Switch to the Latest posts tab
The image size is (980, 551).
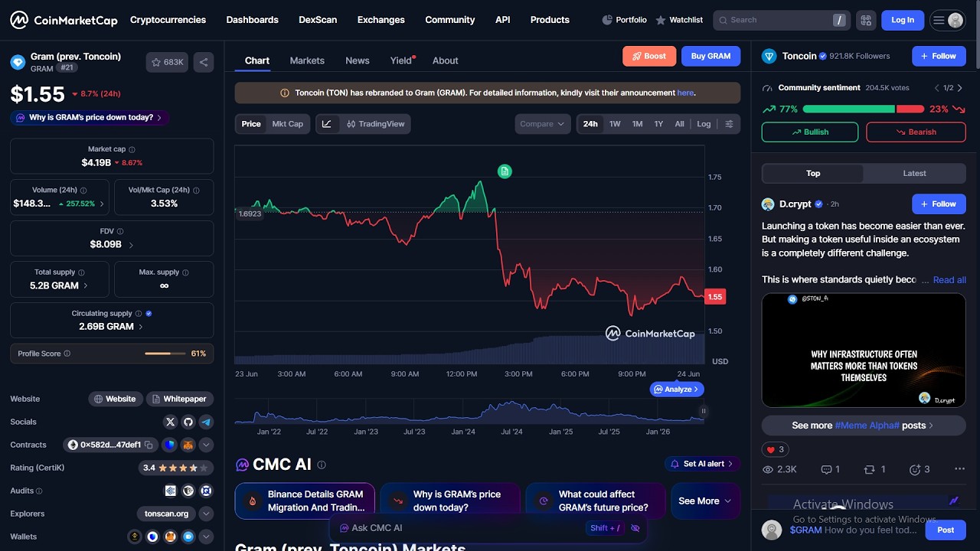click(914, 174)
